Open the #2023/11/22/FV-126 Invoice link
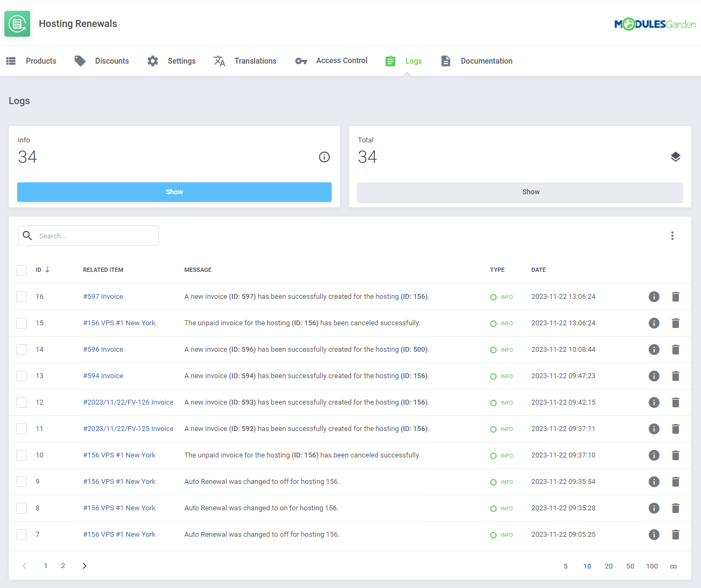Screen dimensions: 701x588 pos(128,402)
